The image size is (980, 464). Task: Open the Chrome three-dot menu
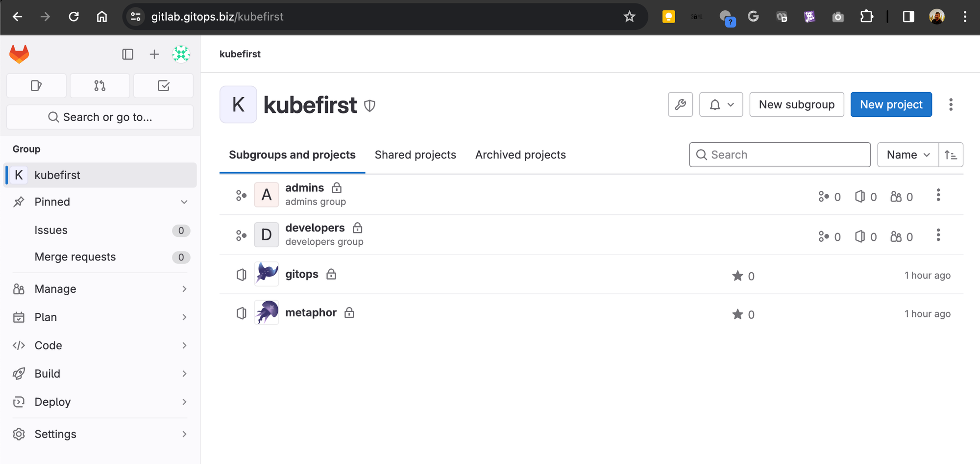[x=965, y=17]
